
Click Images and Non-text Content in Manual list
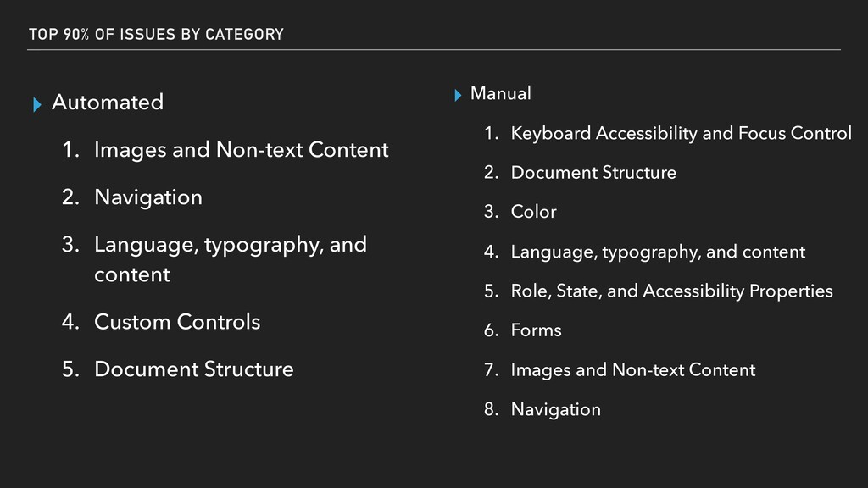(x=632, y=369)
